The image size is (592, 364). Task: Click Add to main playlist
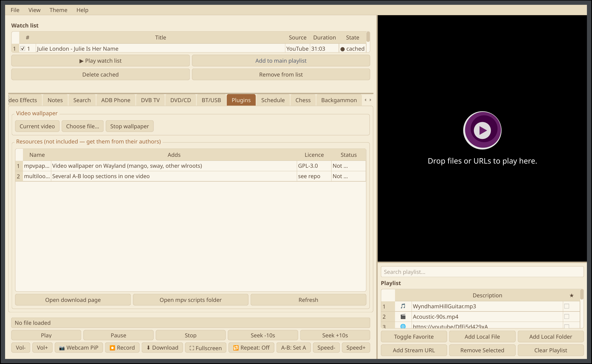point(281,61)
